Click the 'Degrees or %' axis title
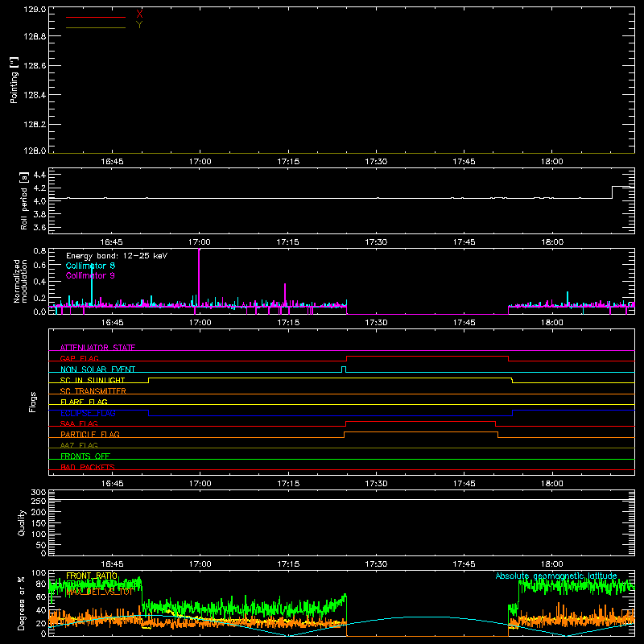This screenshot has width=644, height=644. (22, 603)
